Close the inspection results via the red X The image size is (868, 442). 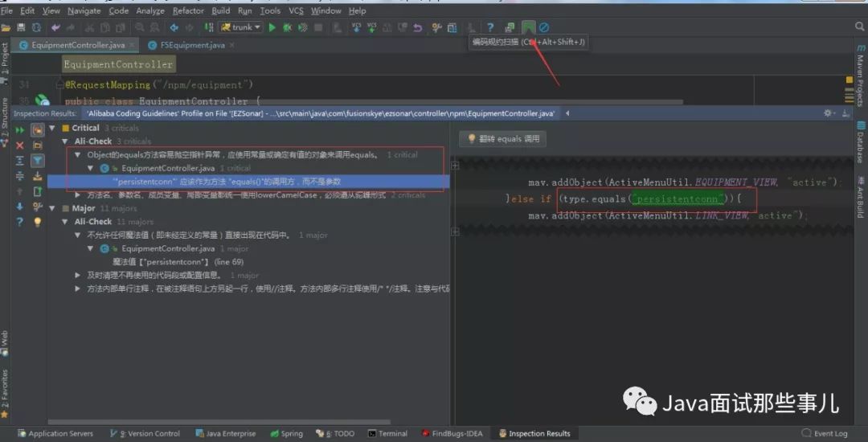tap(19, 145)
